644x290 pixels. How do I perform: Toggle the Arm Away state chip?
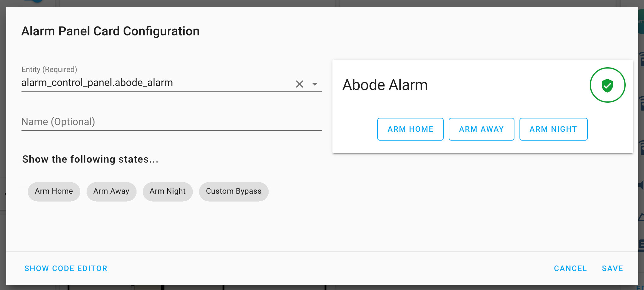pyautogui.click(x=111, y=191)
